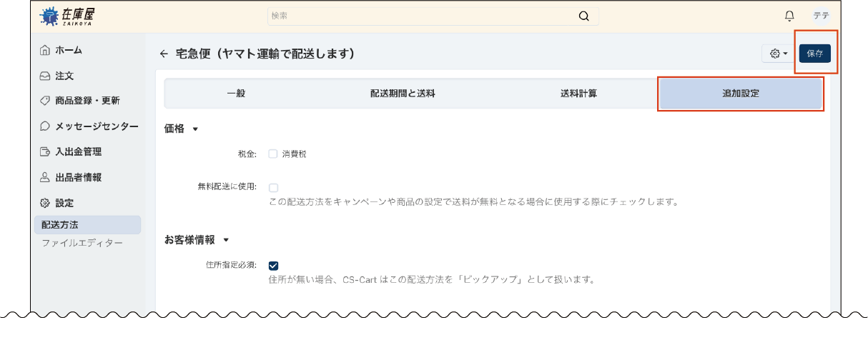Click the search magnifier icon
The image size is (868, 350).
584,16
